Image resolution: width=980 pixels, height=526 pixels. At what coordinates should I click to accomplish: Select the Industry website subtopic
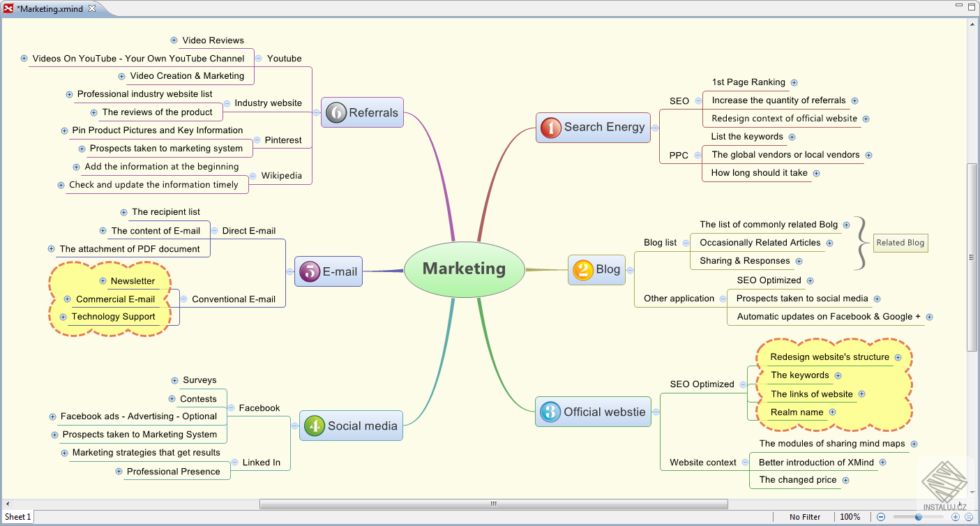(x=269, y=103)
